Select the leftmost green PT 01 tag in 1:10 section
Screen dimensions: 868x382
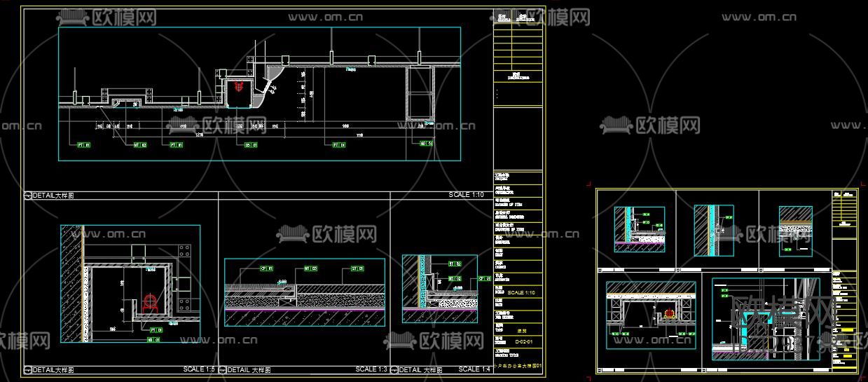[x=84, y=145]
